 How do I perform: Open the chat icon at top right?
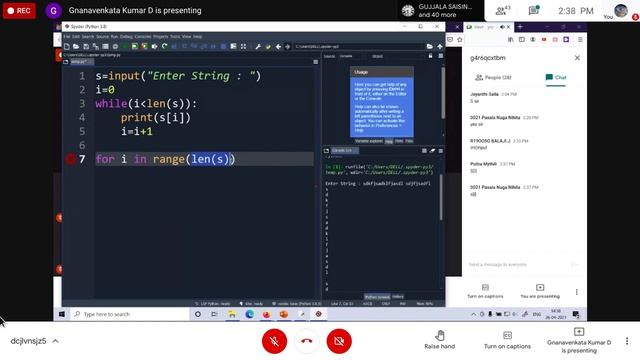pos(534,11)
